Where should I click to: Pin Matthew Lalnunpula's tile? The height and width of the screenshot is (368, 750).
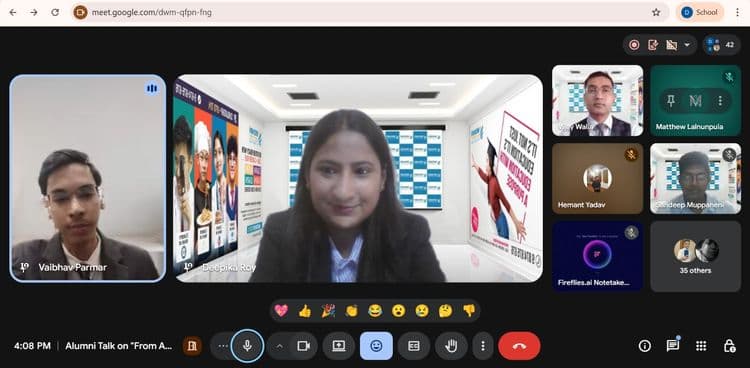671,101
